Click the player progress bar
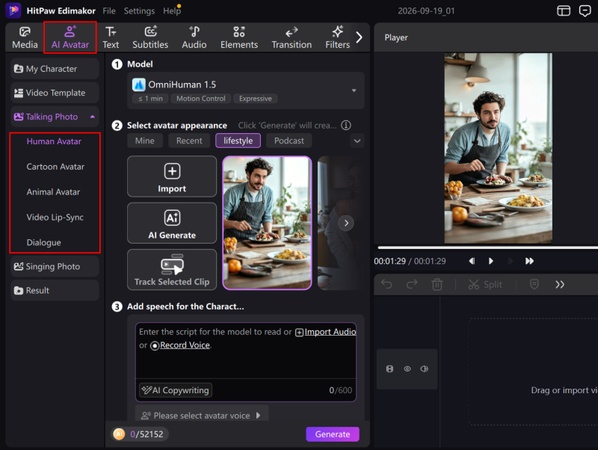Screen dimensions: 598x450 [488, 248]
